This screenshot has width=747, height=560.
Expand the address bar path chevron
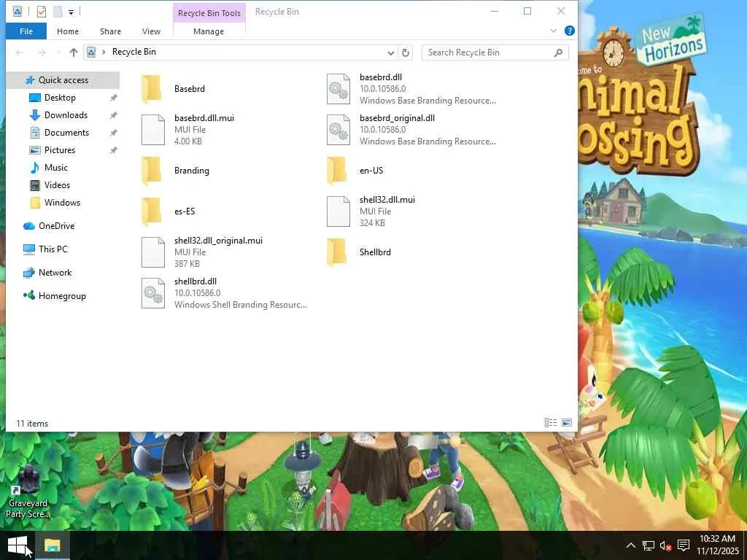click(x=104, y=52)
